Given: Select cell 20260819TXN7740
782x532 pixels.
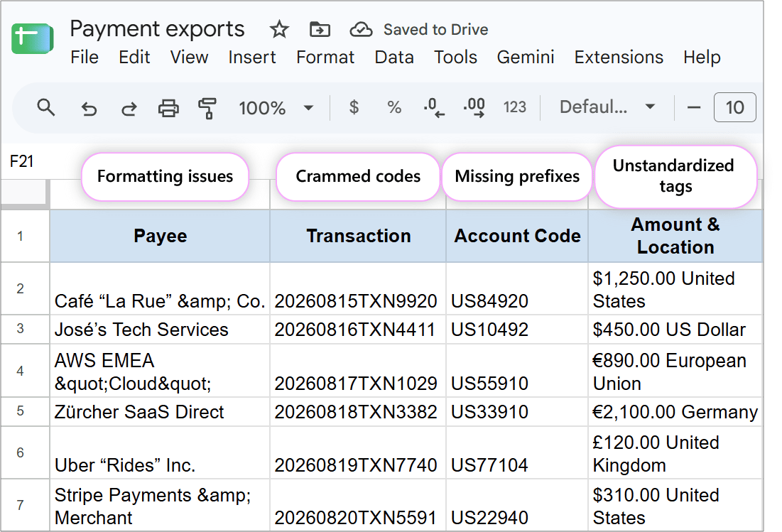Looking at the screenshot, I should [358, 452].
